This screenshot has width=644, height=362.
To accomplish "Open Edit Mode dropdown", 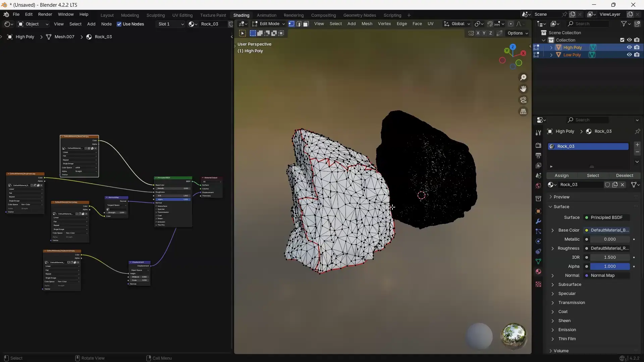I will point(269,24).
